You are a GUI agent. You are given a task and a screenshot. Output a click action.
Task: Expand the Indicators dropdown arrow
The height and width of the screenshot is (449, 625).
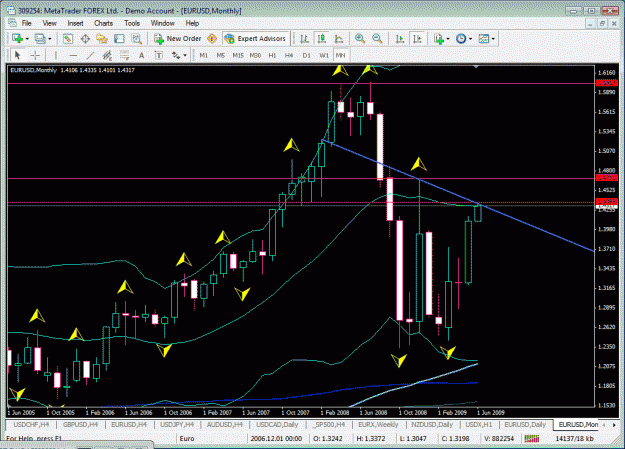[x=448, y=39]
